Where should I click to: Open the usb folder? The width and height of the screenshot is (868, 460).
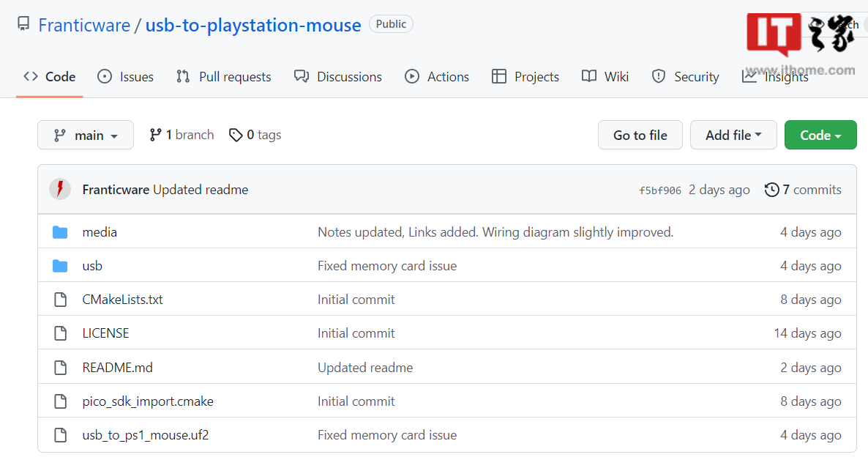pyautogui.click(x=92, y=266)
